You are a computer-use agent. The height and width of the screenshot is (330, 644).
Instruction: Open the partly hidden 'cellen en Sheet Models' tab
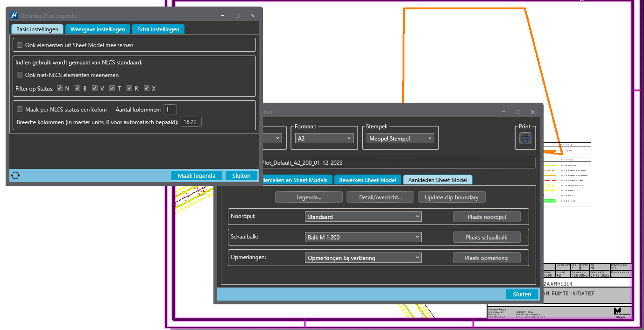coord(297,180)
